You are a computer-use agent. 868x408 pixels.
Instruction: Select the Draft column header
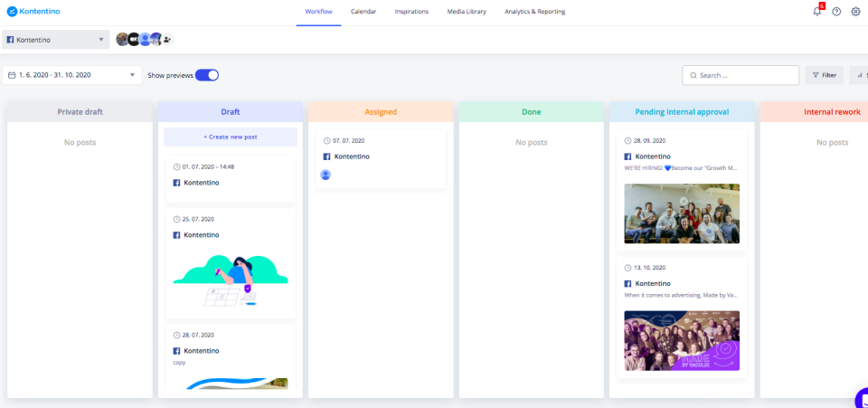click(231, 112)
